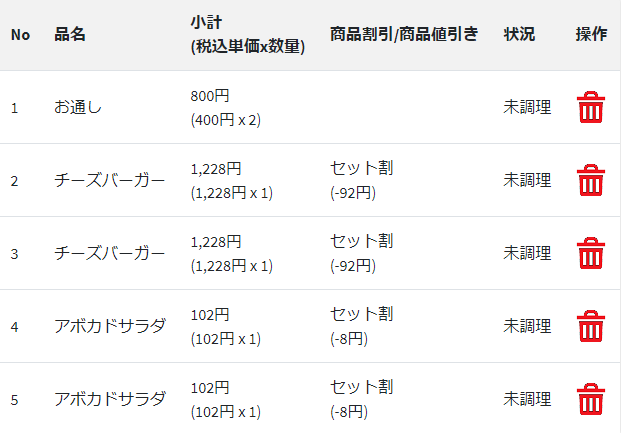Click the trash icon for row 5 アボカドサラダ
The width and height of the screenshot is (621, 433).
pos(591,399)
